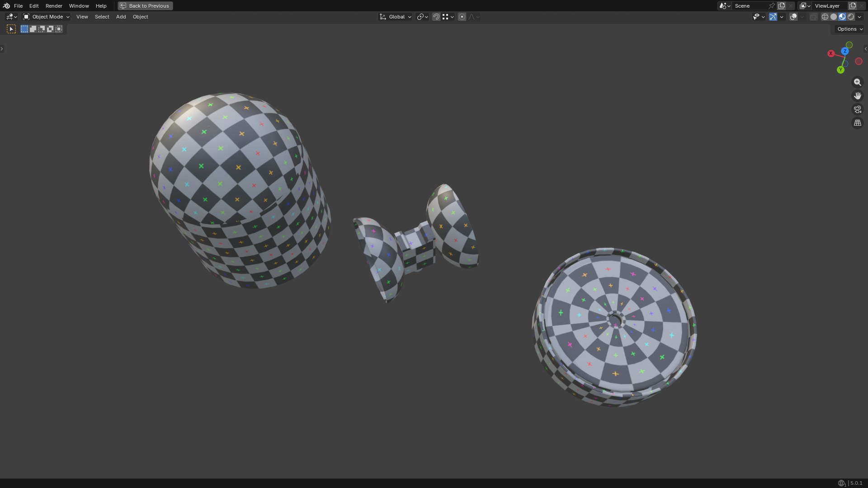Toggle show gizmos
This screenshot has height=488, width=868.
(x=773, y=17)
